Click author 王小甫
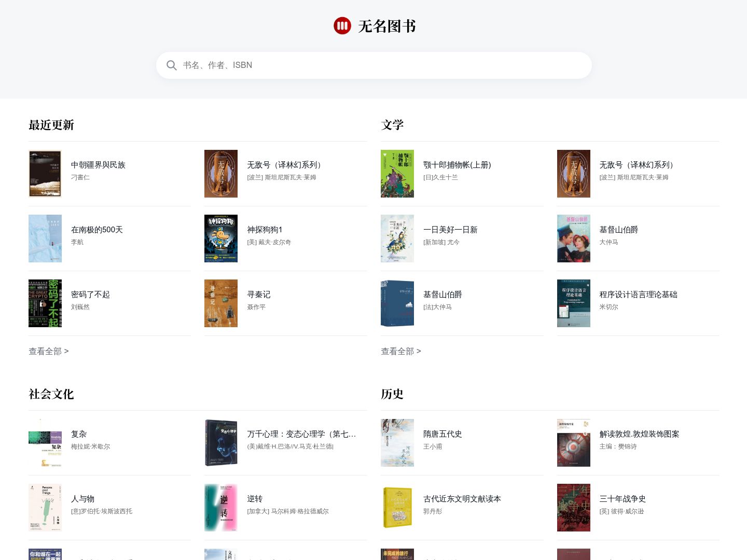747x560 pixels. (433, 446)
